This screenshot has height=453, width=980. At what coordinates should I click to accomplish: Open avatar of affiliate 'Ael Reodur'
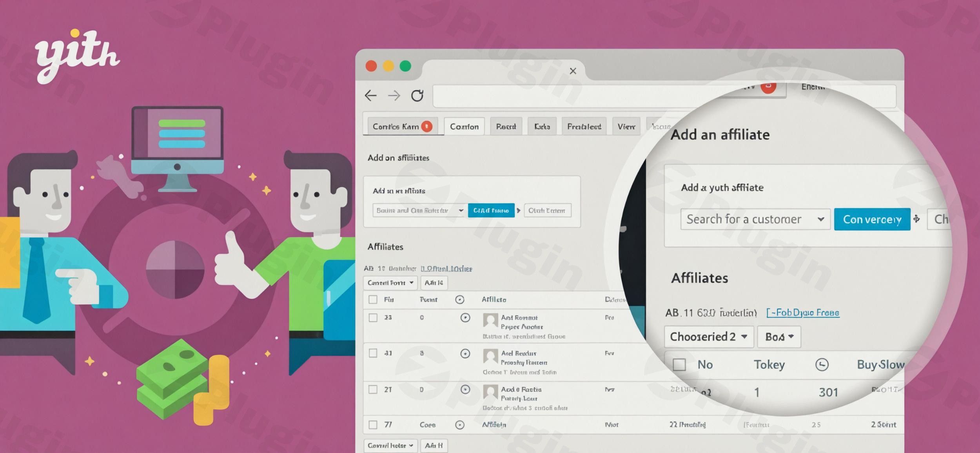coord(490,356)
